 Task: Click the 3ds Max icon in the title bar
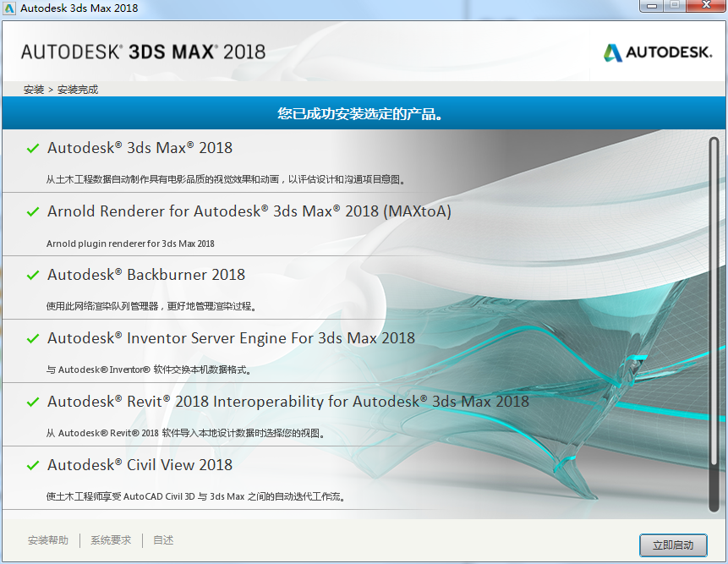9,8
